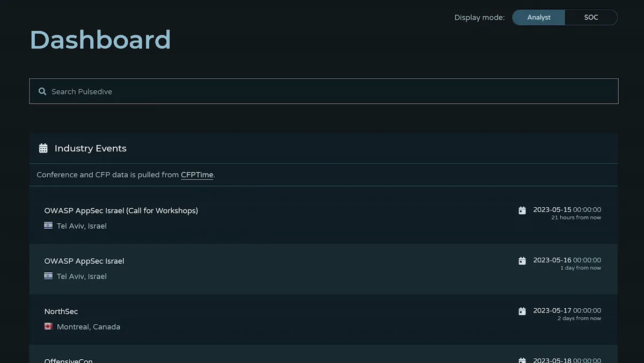Click the calendar icon beside 2023-05-16
This screenshot has width=644, height=363.
tap(522, 261)
